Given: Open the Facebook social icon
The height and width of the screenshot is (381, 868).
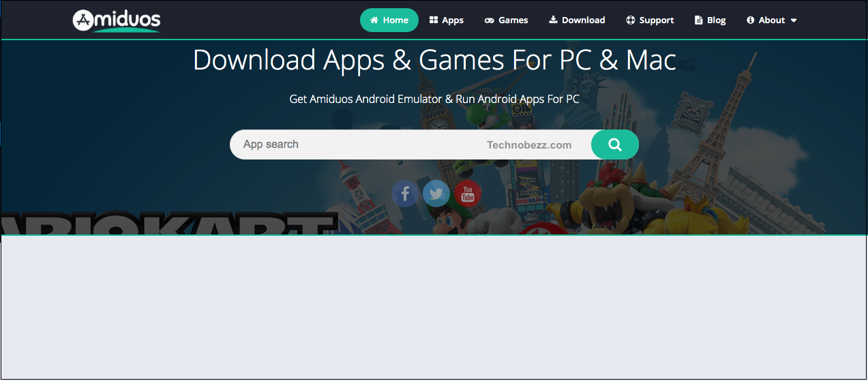Looking at the screenshot, I should coord(405,194).
